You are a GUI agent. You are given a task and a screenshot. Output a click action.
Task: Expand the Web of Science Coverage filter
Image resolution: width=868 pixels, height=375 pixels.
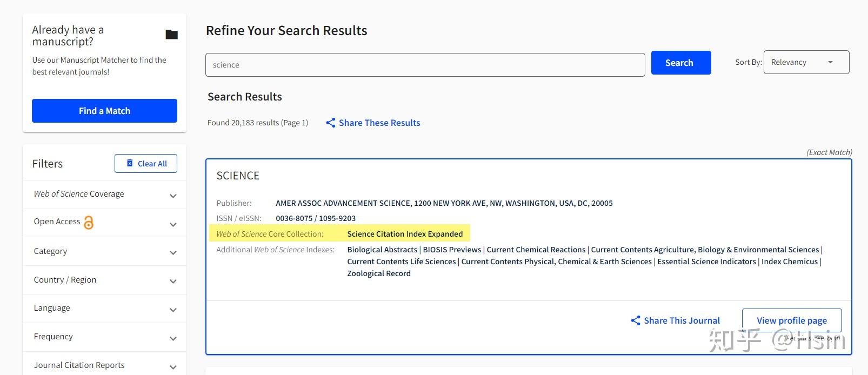pyautogui.click(x=173, y=196)
